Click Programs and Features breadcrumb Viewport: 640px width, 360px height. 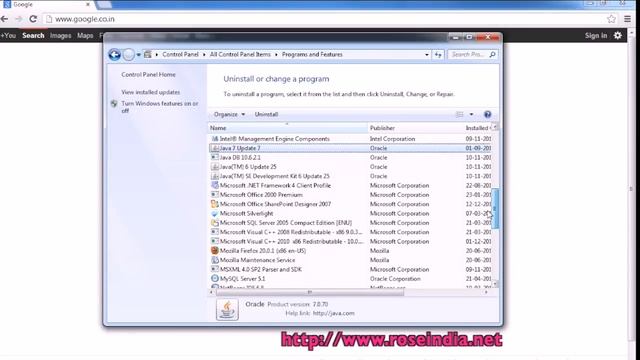point(312,54)
